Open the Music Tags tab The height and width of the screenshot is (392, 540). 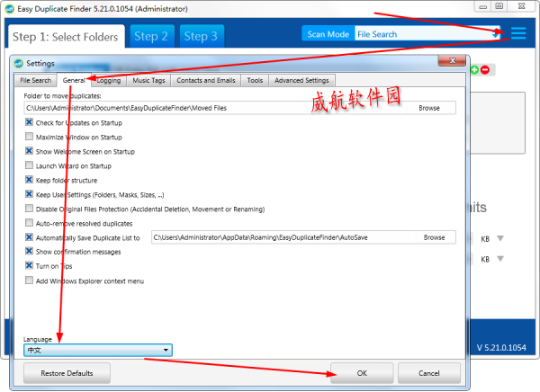coord(148,81)
